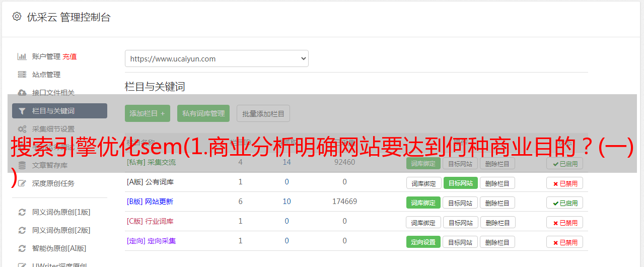Click the refresh icon for 智能伪原创[AI版]

click(x=22, y=248)
